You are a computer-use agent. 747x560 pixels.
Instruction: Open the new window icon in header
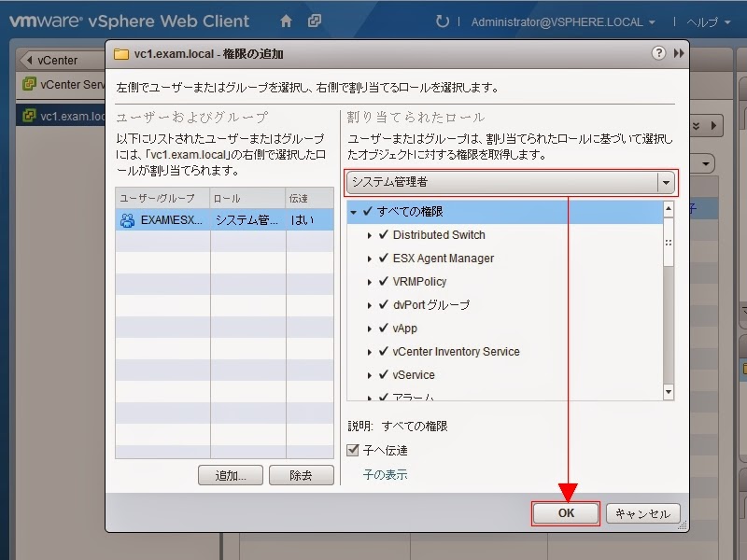(315, 21)
